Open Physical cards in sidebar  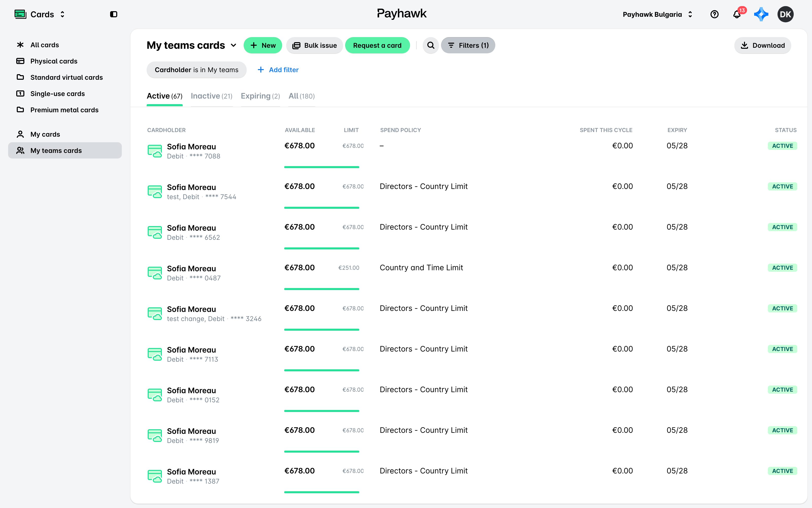(65, 61)
